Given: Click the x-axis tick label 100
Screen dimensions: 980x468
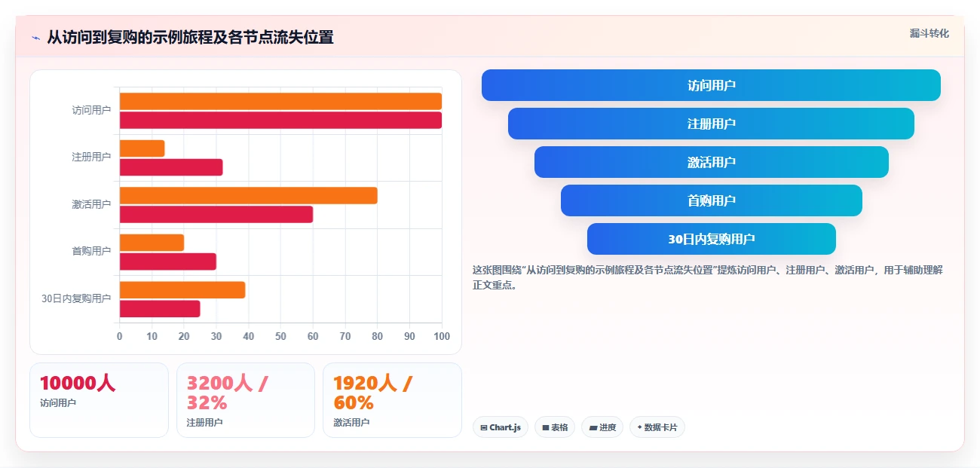Looking at the screenshot, I should pos(442,336).
